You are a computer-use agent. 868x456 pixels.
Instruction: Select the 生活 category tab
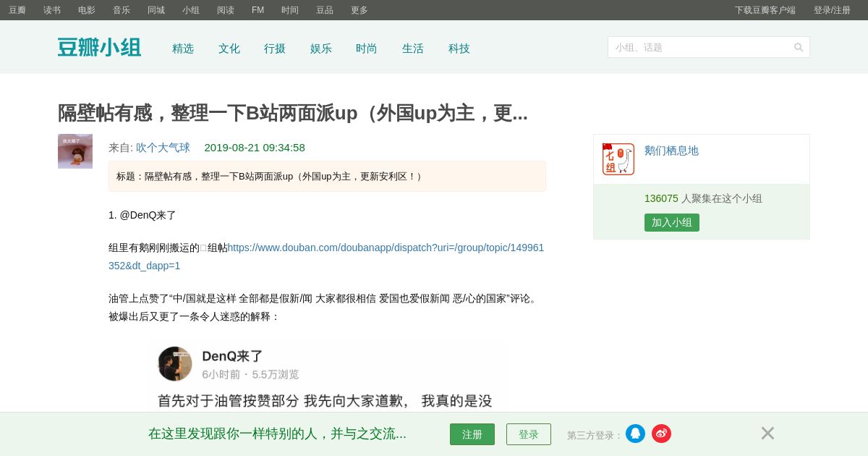(x=413, y=48)
